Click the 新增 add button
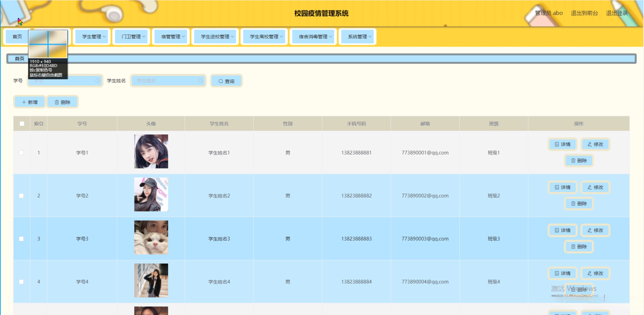644x315 pixels. (29, 102)
